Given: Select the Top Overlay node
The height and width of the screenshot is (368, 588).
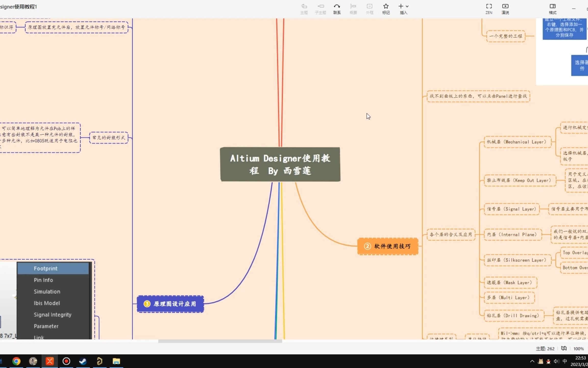Looking at the screenshot, I should [x=574, y=253].
